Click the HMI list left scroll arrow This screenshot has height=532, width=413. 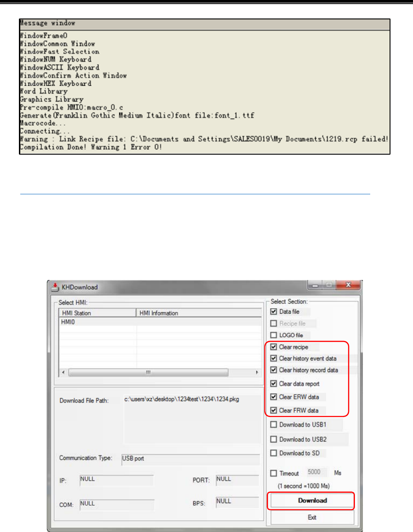click(x=64, y=372)
